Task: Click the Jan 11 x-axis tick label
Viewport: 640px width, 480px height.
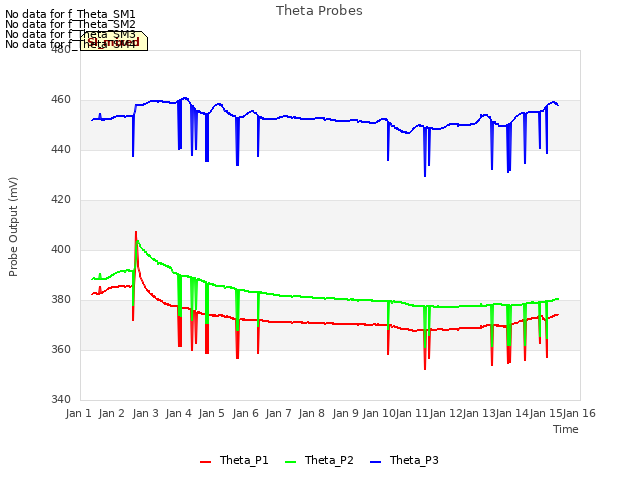Action: pos(412,413)
